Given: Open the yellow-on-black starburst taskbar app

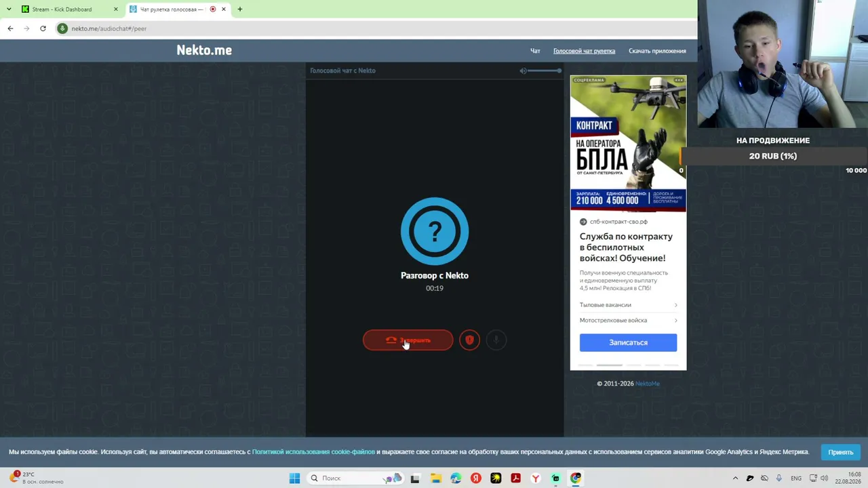Looking at the screenshot, I should tap(496, 479).
